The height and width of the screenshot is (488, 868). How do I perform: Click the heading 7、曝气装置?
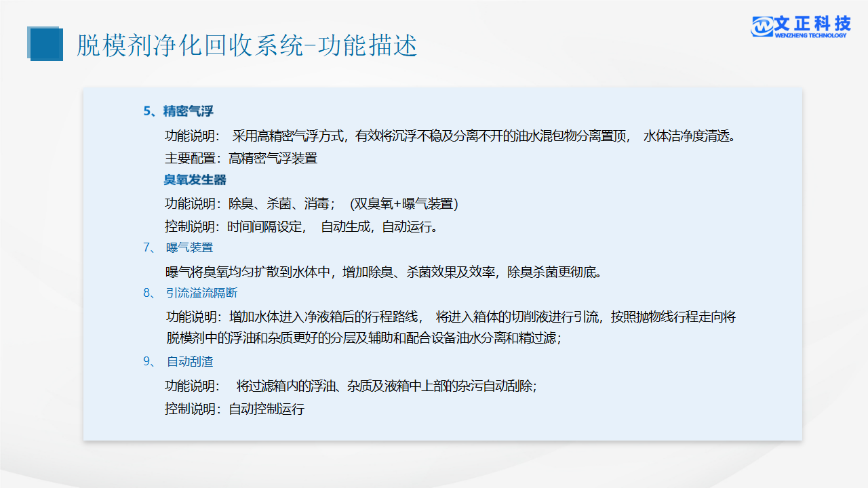(x=178, y=248)
